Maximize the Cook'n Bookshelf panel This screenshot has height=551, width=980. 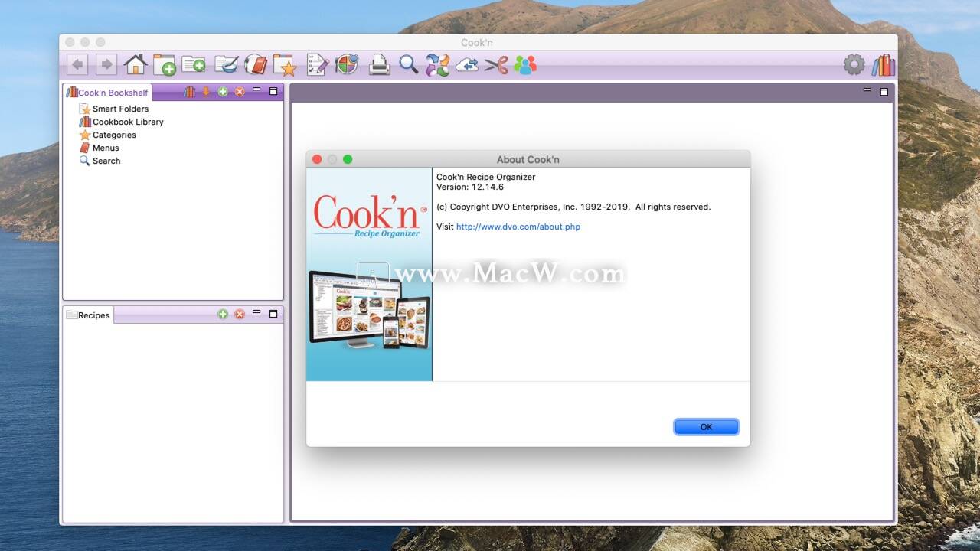[273, 91]
